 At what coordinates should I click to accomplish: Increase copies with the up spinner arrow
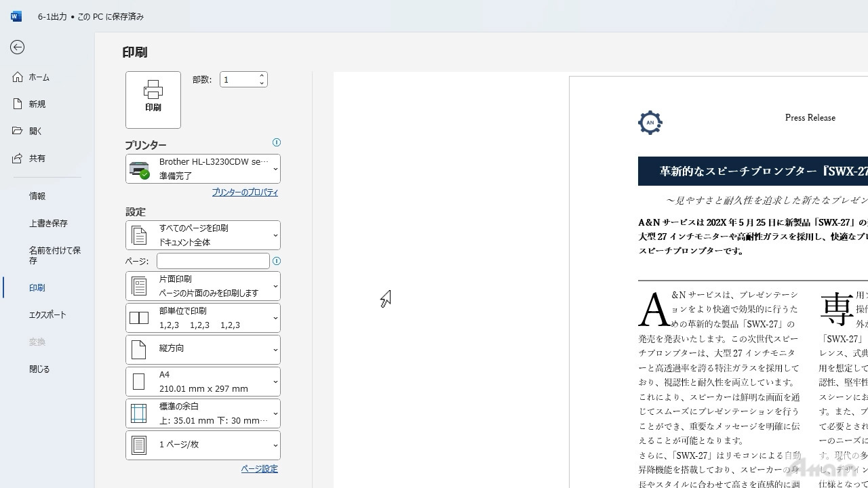pos(262,76)
